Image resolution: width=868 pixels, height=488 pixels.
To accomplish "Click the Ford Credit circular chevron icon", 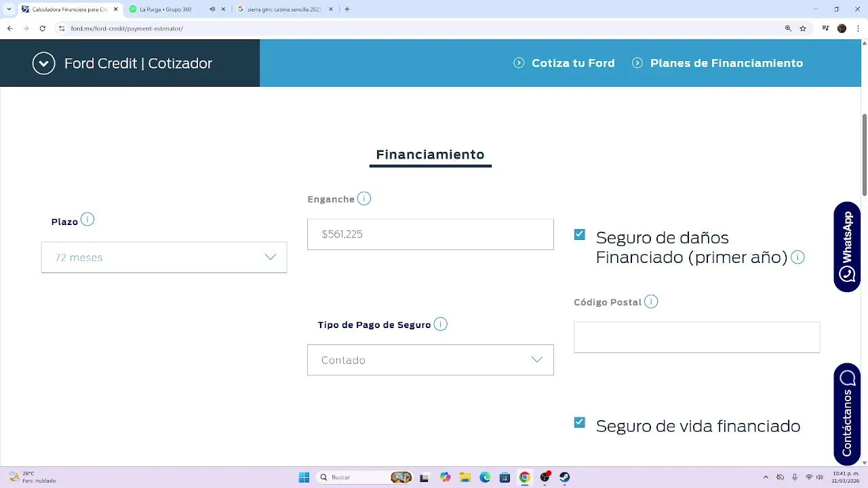I will (x=43, y=63).
